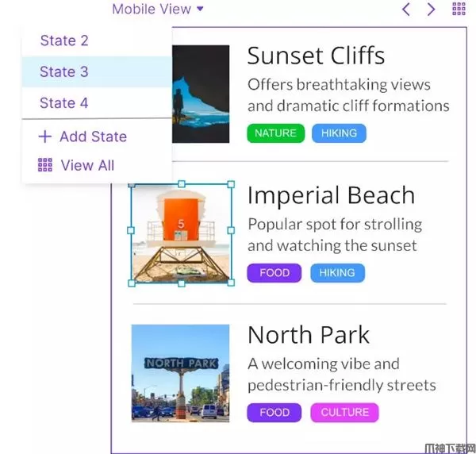Click the green NATURE tag
Screen dimensions: 476x454
(x=275, y=133)
